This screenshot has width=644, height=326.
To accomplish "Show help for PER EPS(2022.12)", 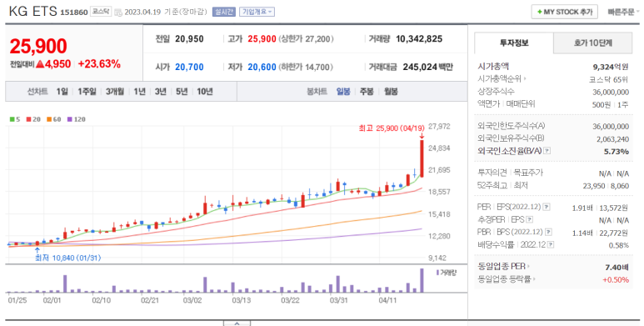I will 547,208.
